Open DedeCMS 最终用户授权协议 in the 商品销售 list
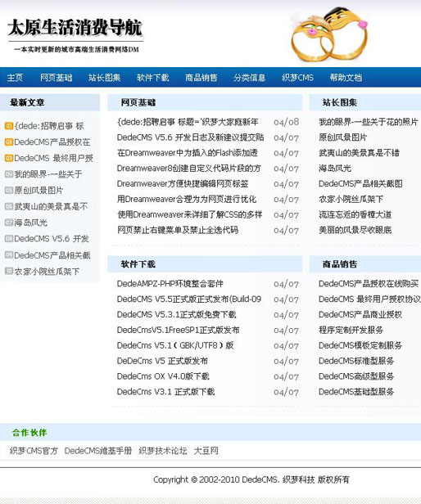The image size is (421, 504). tap(369, 299)
